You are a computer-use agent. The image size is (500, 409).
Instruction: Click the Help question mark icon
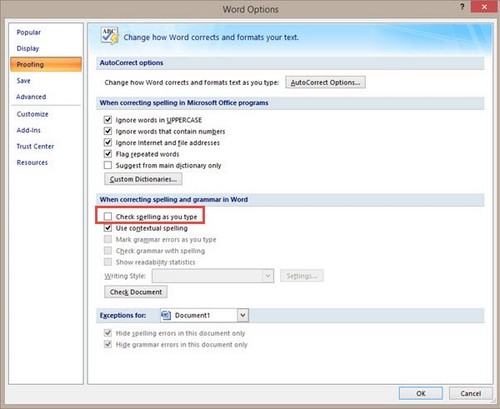click(x=462, y=7)
